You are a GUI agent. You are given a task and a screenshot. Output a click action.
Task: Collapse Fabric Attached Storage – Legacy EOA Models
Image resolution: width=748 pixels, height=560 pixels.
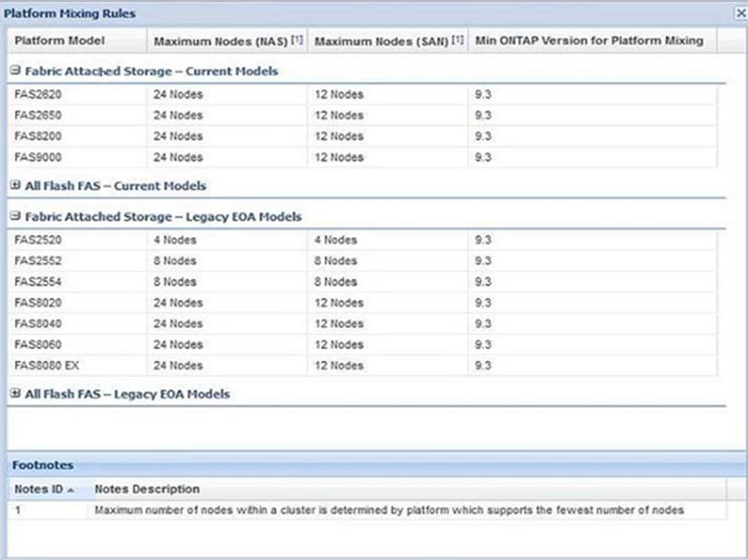16,216
